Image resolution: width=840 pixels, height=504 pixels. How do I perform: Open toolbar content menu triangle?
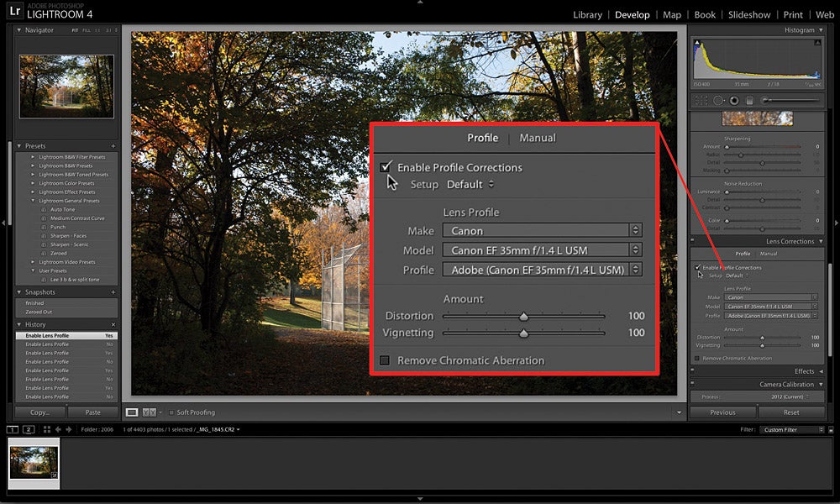click(x=679, y=412)
